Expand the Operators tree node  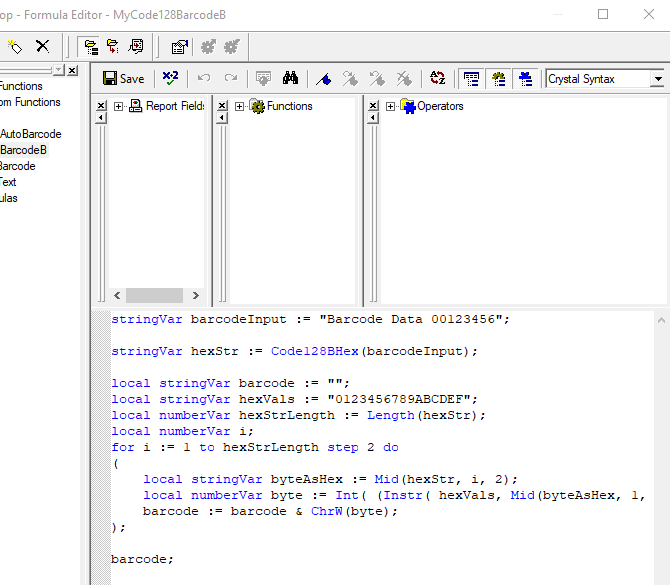pos(390,106)
